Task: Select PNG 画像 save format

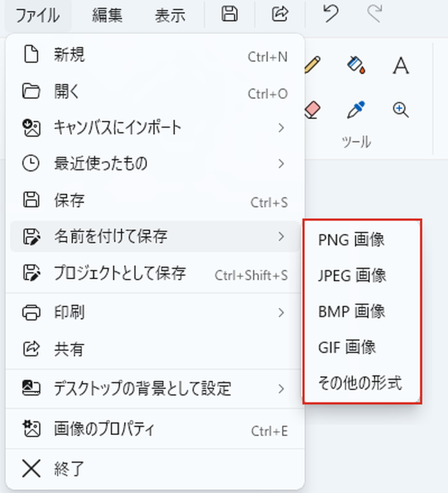Action: point(362,239)
